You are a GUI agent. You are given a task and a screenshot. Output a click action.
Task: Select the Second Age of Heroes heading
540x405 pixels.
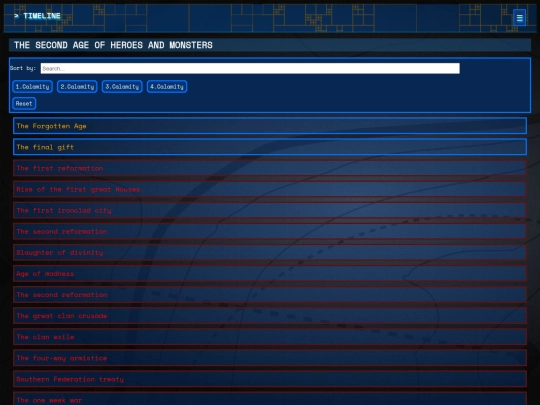(x=113, y=45)
